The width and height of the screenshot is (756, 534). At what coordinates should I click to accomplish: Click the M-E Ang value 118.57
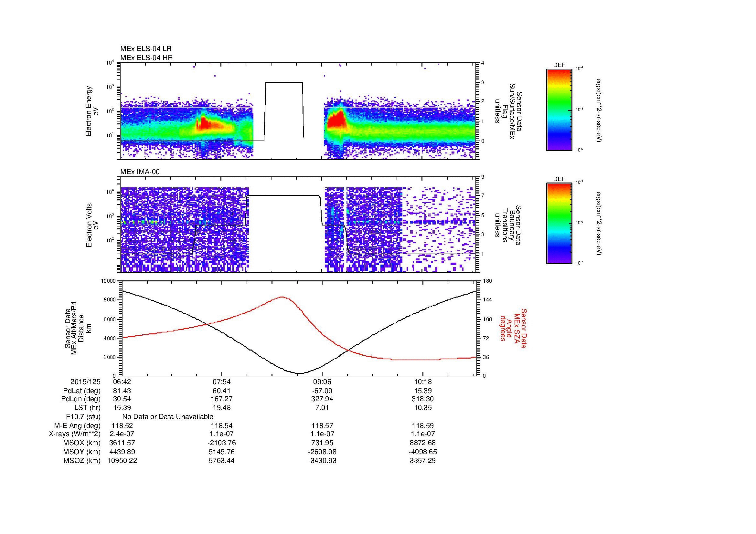(322, 425)
